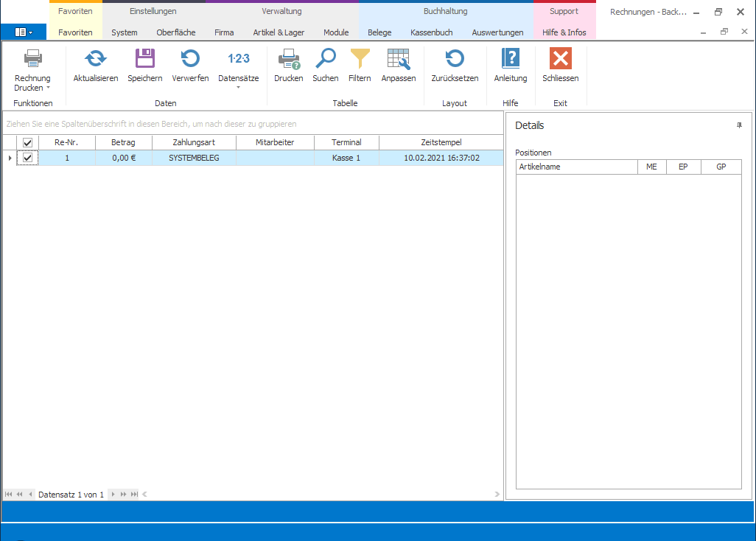This screenshot has width=756, height=541.
Task: Select the SYSTEMBELEG payment type cell
Action: click(x=194, y=158)
